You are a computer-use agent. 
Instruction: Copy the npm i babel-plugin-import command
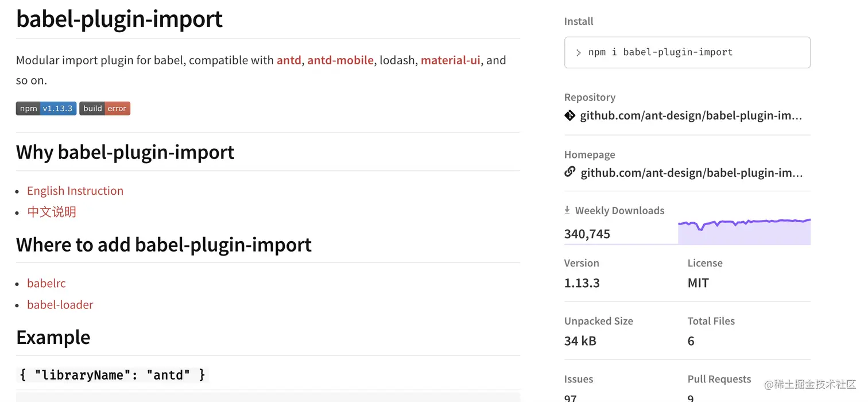click(x=660, y=52)
